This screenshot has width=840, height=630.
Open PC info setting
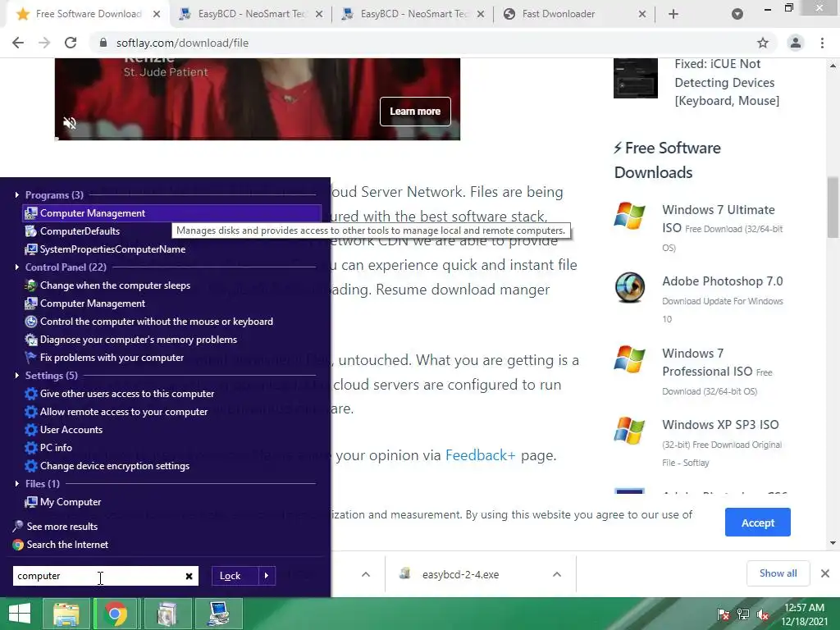[56, 448]
